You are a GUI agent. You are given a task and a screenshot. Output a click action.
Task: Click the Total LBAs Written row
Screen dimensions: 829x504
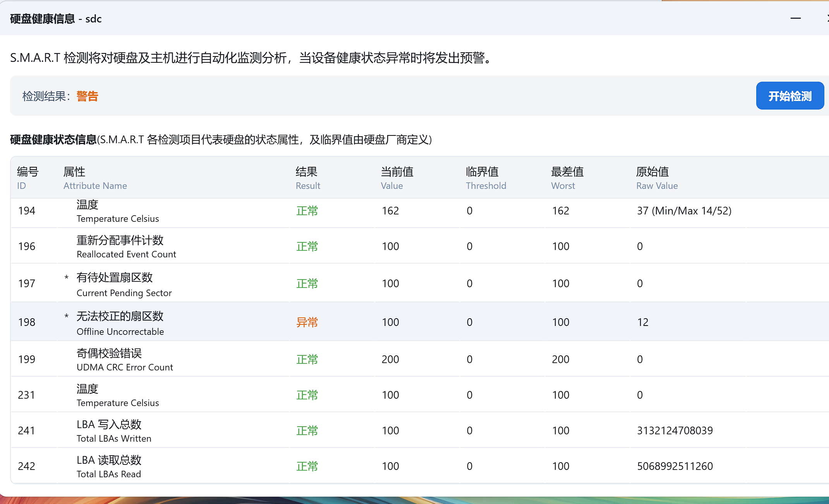tap(114, 431)
